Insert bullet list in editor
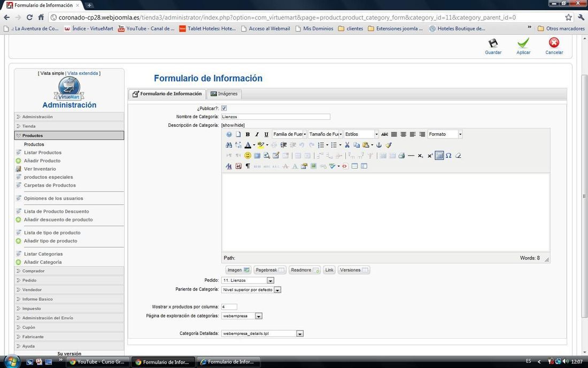Screen dimensions: 588x368 click(x=334, y=145)
